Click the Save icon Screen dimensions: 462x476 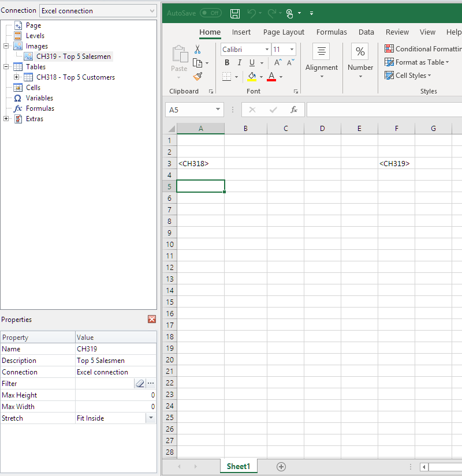[234, 13]
